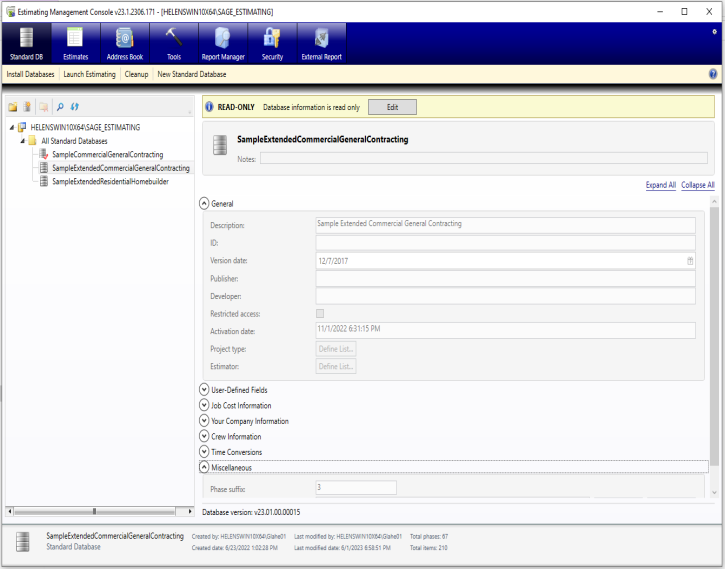The width and height of the screenshot is (725, 569).
Task: Click the Expand All link
Action: 660,185
